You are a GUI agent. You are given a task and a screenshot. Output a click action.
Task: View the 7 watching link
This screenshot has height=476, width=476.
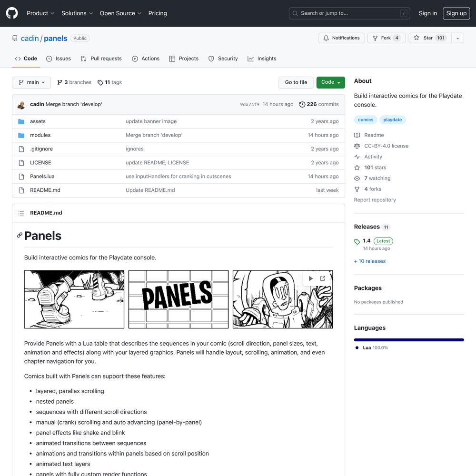coord(373,178)
